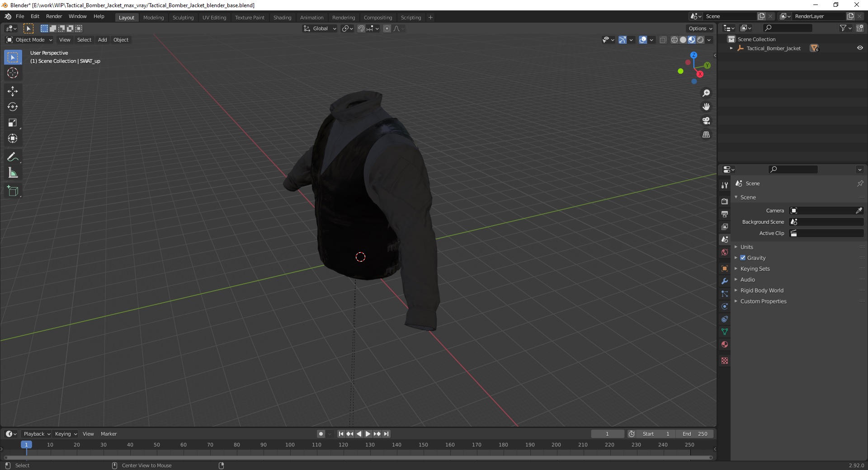Toggle X-ray mode

pyautogui.click(x=663, y=40)
